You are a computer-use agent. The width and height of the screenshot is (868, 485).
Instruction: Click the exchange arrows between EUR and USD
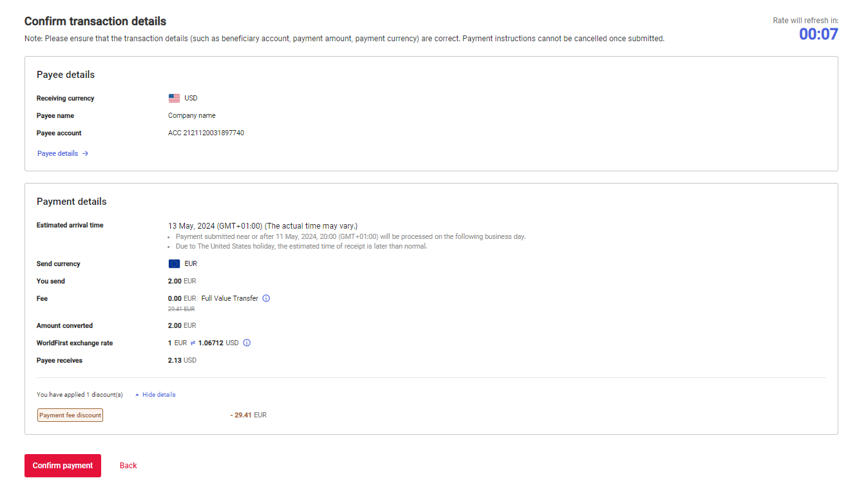point(193,343)
